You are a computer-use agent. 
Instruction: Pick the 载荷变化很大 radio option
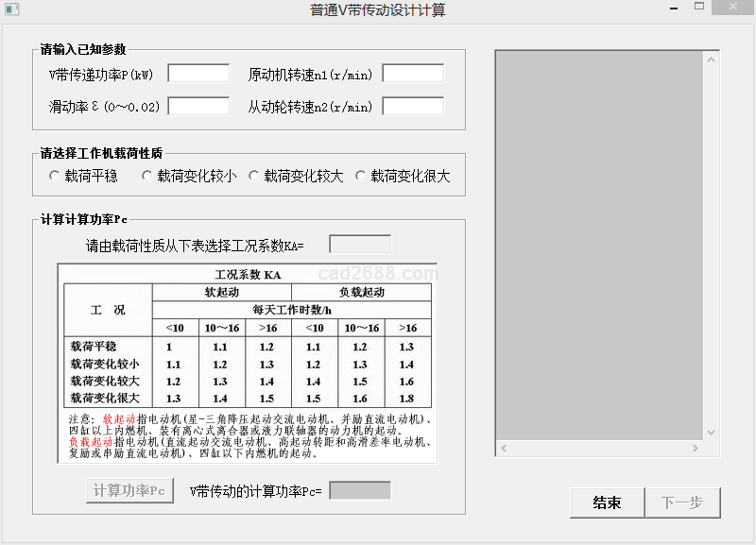pyautogui.click(x=361, y=176)
